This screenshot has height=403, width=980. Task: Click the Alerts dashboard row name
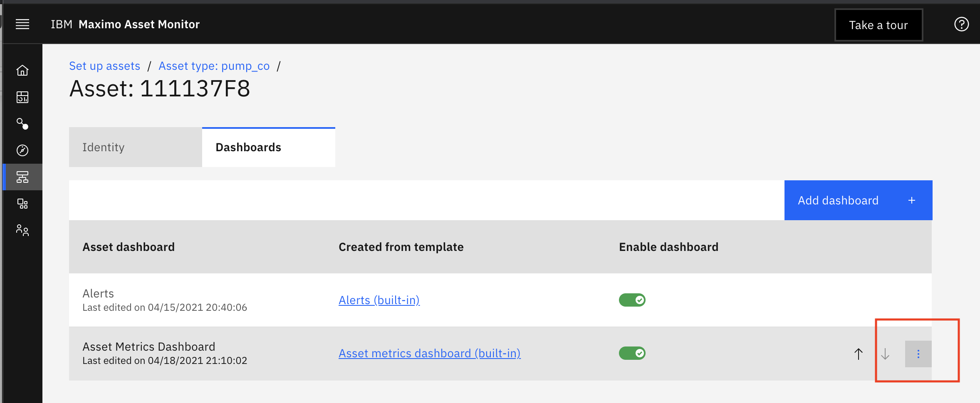tap(98, 293)
